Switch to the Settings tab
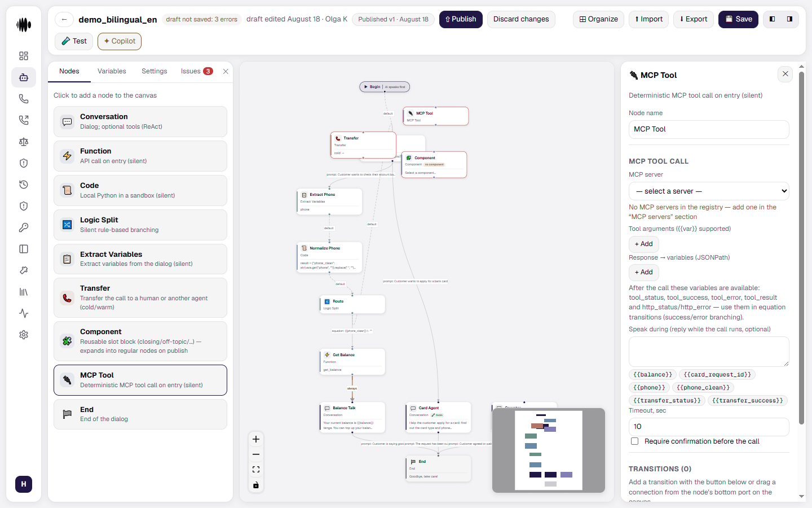812x508 pixels. click(155, 71)
